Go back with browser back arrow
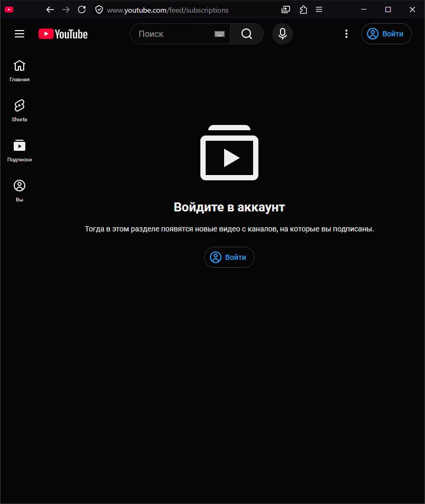The height and width of the screenshot is (504, 425). 50,9
